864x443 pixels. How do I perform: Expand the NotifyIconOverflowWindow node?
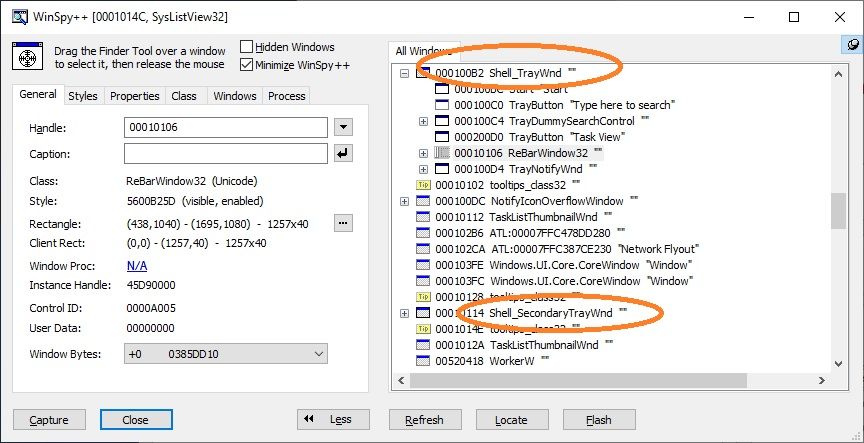[x=404, y=202]
